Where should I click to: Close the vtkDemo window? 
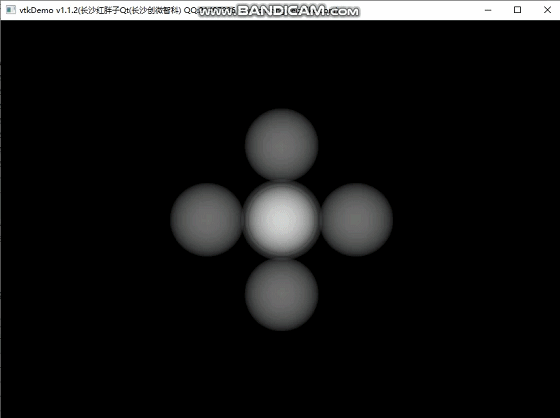pos(547,10)
